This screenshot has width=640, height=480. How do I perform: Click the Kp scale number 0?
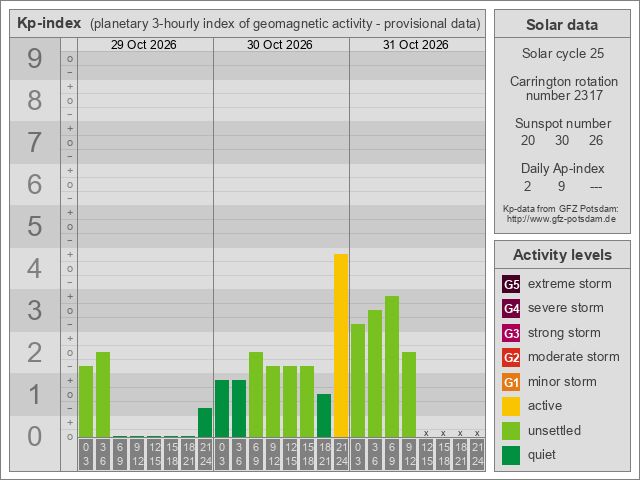pyautogui.click(x=35, y=436)
